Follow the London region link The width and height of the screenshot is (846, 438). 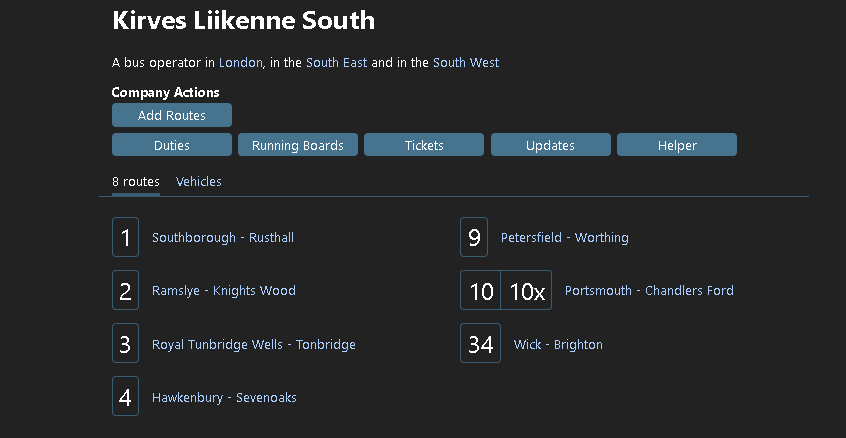pos(241,63)
